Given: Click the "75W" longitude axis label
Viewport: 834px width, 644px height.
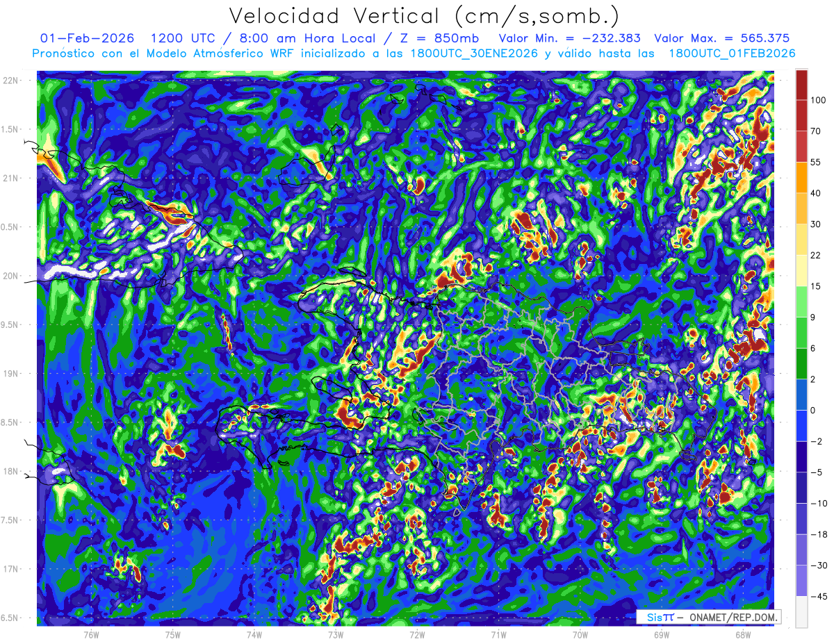Looking at the screenshot, I should pos(172,634).
